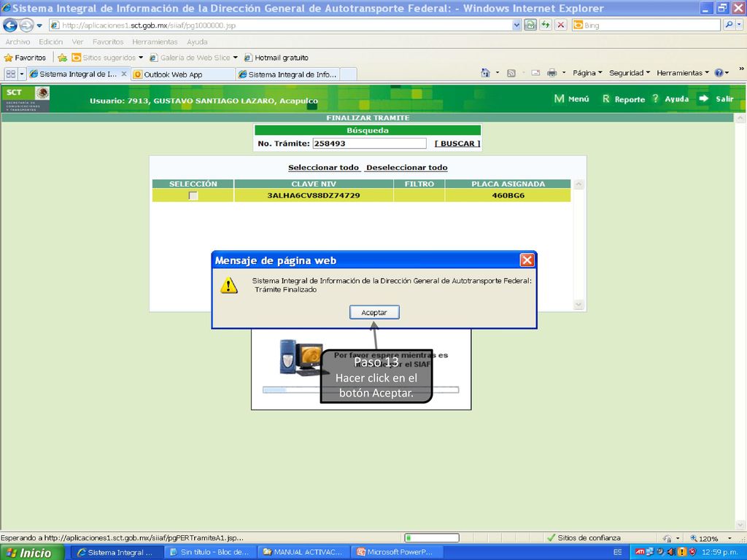Click the Print icon
This screenshot has height=560, width=747.
click(x=551, y=73)
